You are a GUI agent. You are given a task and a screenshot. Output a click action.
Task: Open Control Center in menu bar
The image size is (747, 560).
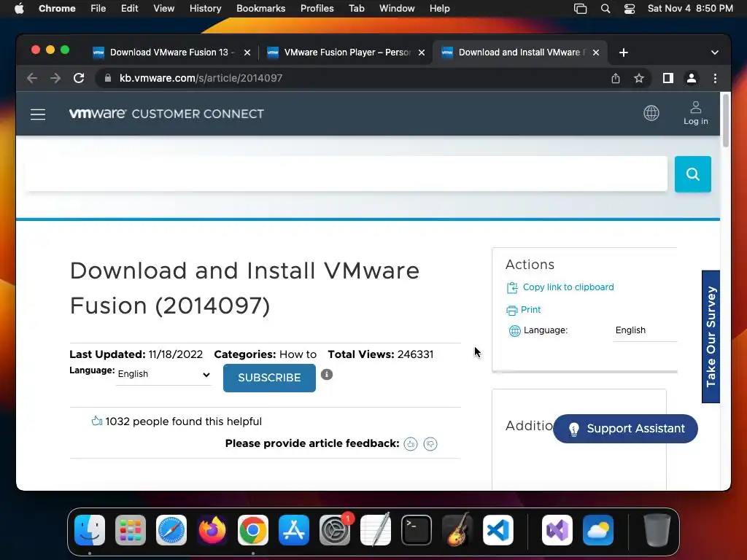point(630,9)
